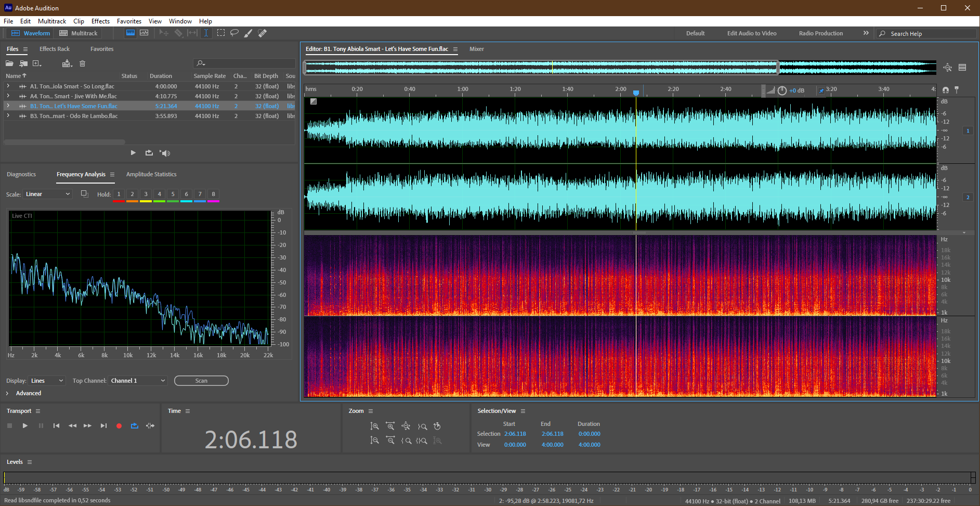The image size is (980, 506).
Task: Toggle Hold button 1
Action: 119,194
